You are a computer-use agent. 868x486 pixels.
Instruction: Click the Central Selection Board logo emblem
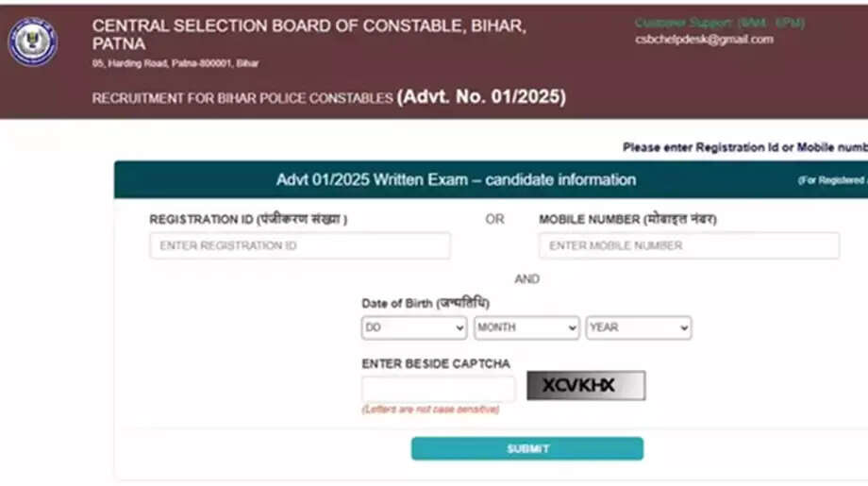pyautogui.click(x=33, y=42)
